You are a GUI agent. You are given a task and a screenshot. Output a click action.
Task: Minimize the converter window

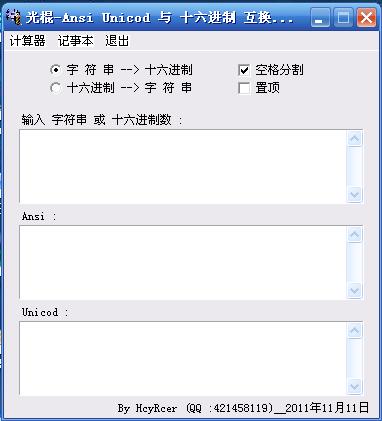(320, 17)
